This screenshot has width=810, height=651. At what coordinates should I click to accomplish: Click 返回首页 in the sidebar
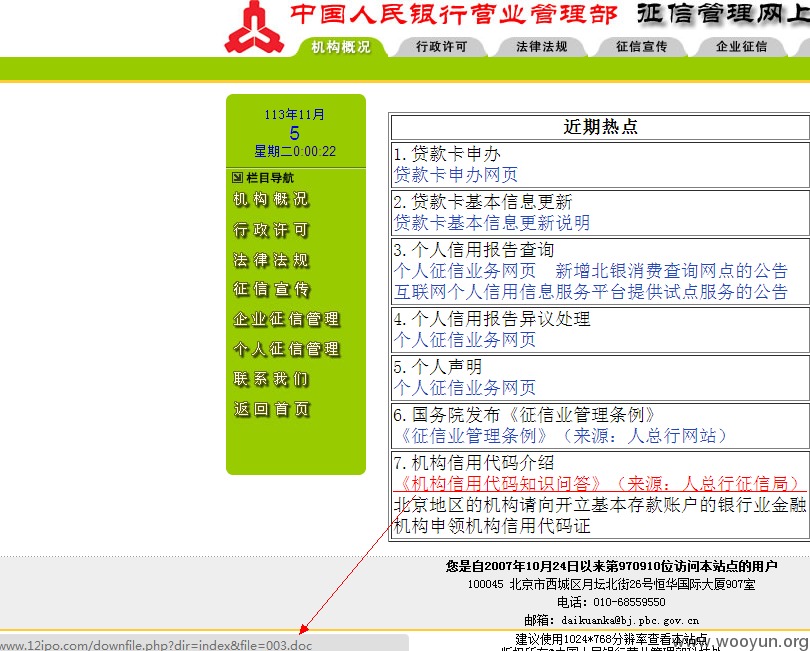(271, 409)
